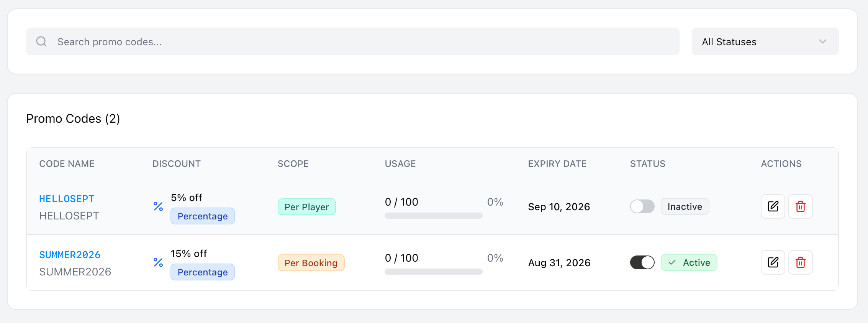Open the All Statuses dropdown
The image size is (868, 323).
coord(765,41)
